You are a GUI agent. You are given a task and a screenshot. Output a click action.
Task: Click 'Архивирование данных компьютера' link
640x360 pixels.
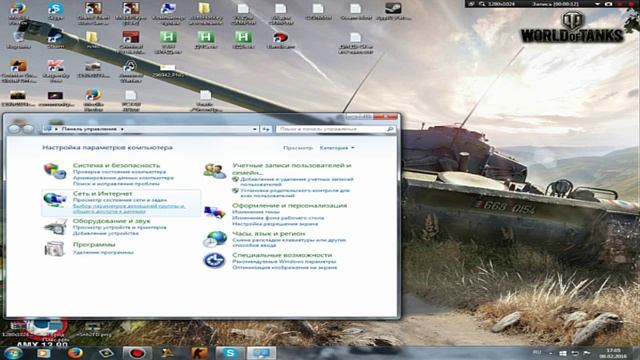(123, 178)
